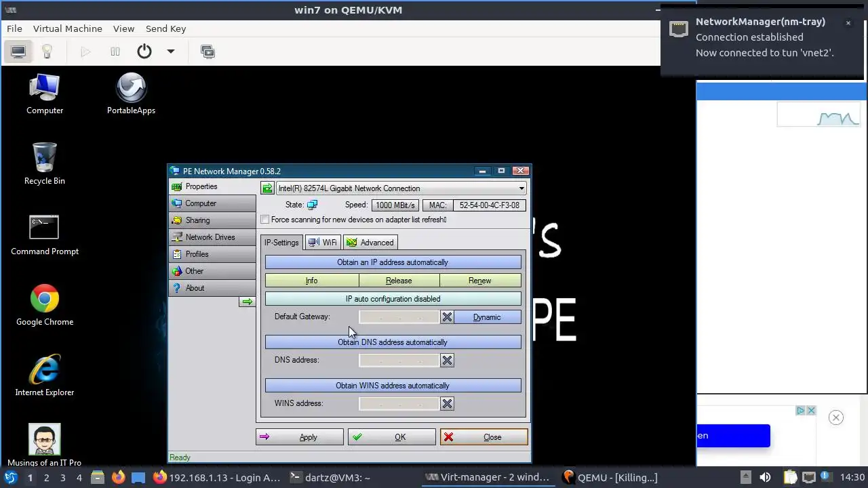Click the green arrow sidebar collapse button
868x488 pixels.
click(247, 302)
